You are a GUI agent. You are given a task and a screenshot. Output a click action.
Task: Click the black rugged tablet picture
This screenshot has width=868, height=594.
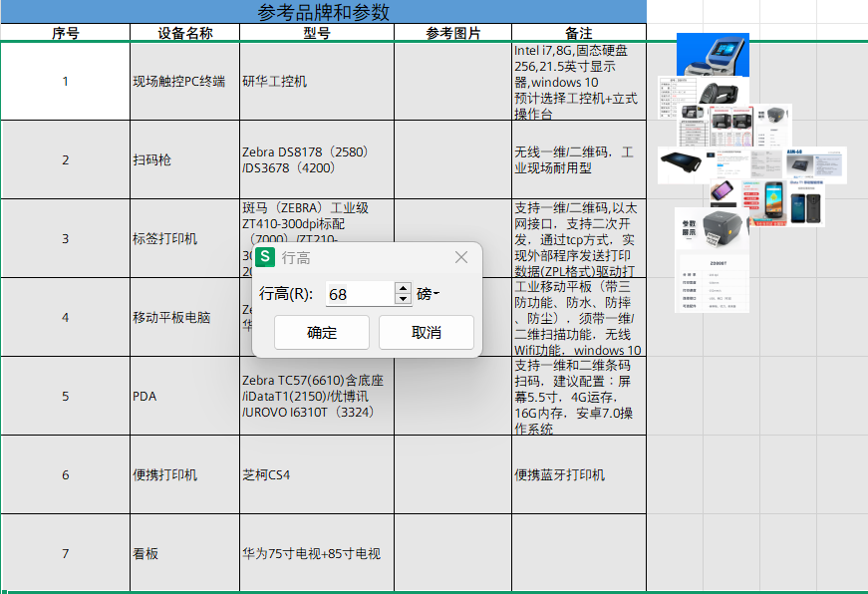(682, 163)
